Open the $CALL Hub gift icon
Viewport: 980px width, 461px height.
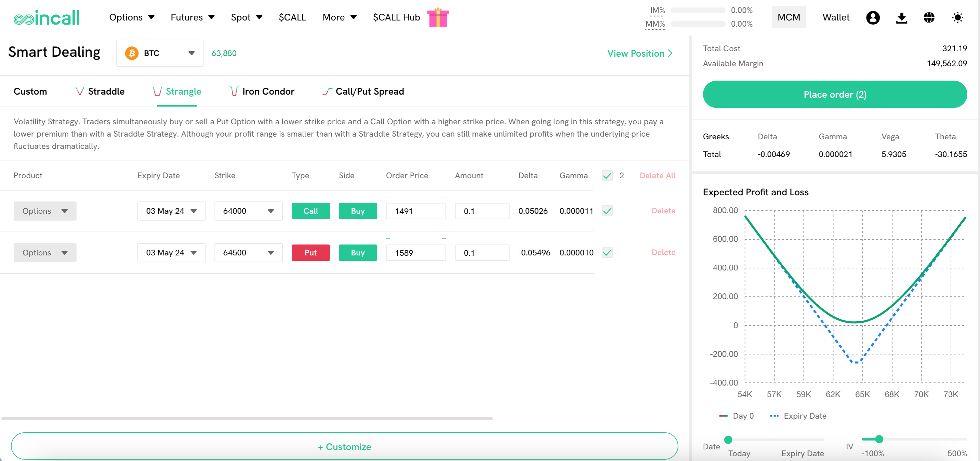click(x=438, y=17)
